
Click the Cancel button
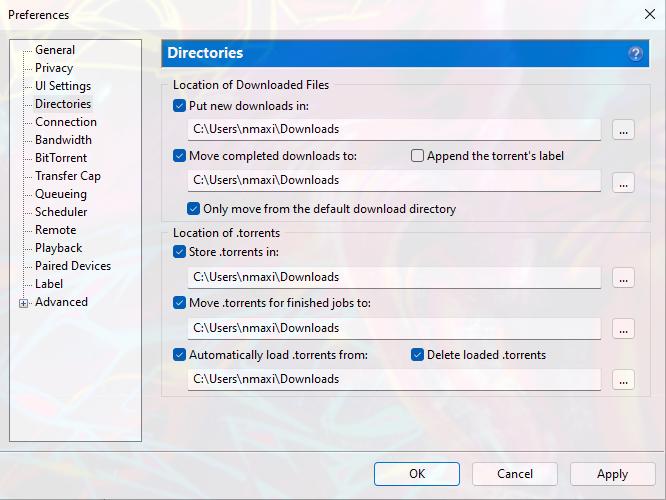coord(515,474)
